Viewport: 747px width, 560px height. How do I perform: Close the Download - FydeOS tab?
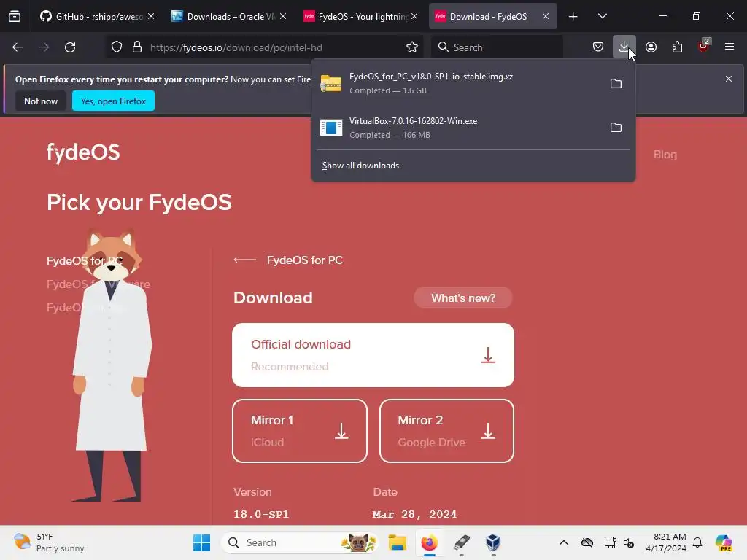[x=546, y=17]
